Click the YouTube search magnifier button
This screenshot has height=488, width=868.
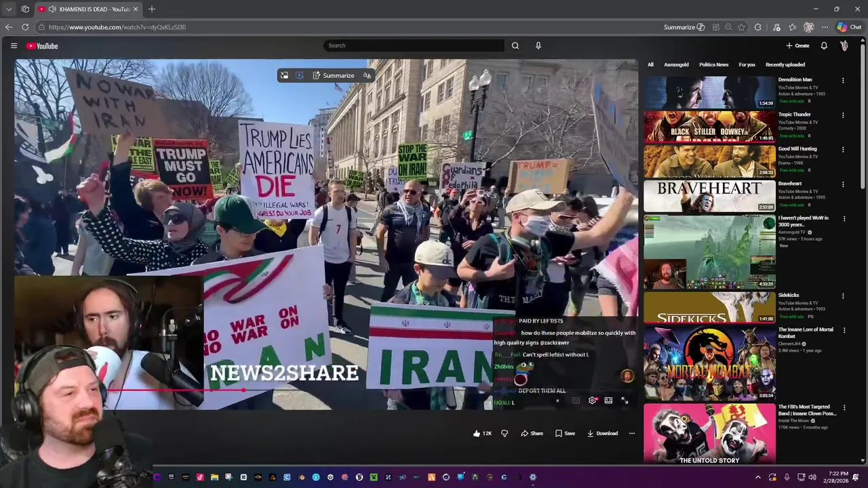[515, 45]
